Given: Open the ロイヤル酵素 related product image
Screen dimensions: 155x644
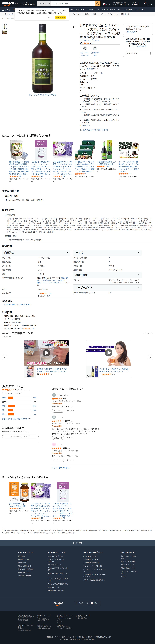Looking at the screenshot, I should (x=19, y=150).
